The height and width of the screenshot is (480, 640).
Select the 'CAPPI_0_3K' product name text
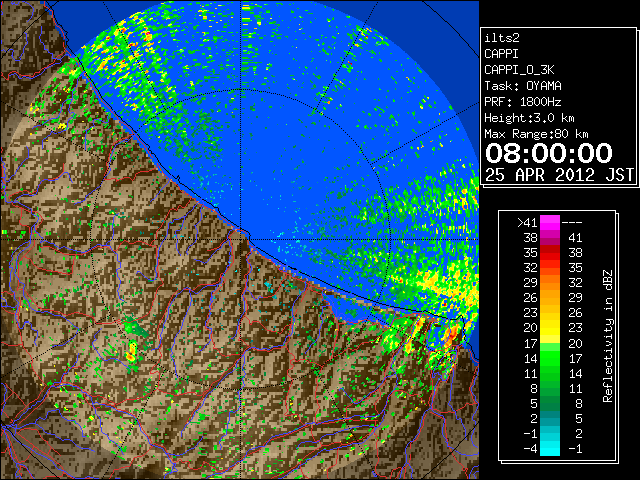(x=519, y=70)
